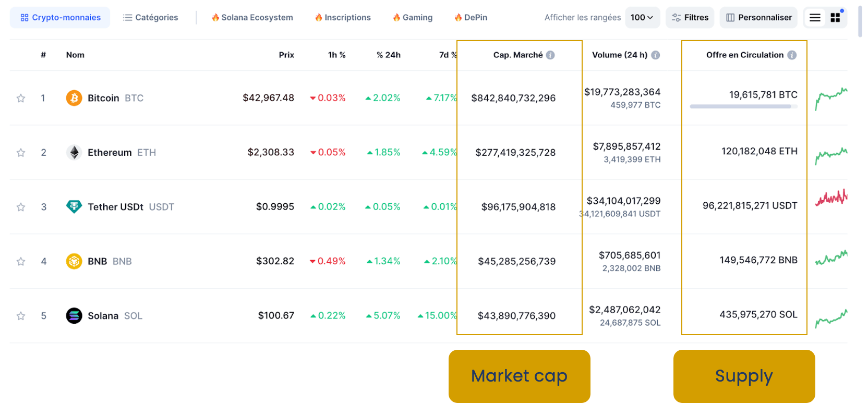This screenshot has width=868, height=417.
Task: Select the grid view layout icon
Action: click(835, 17)
